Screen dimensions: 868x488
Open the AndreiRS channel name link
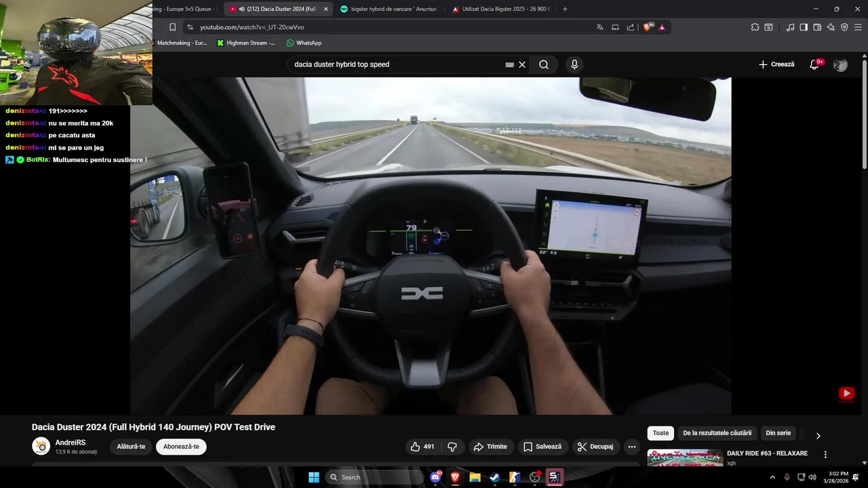pyautogui.click(x=71, y=443)
